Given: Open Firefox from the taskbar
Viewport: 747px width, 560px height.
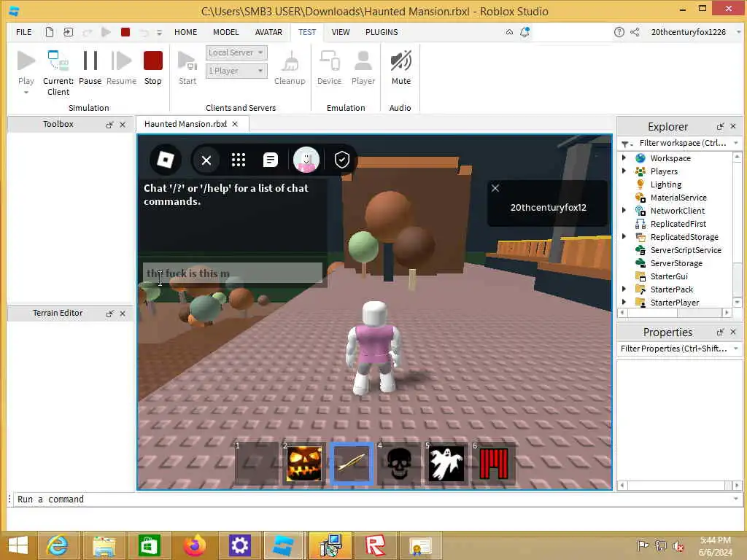Looking at the screenshot, I should pos(194,545).
